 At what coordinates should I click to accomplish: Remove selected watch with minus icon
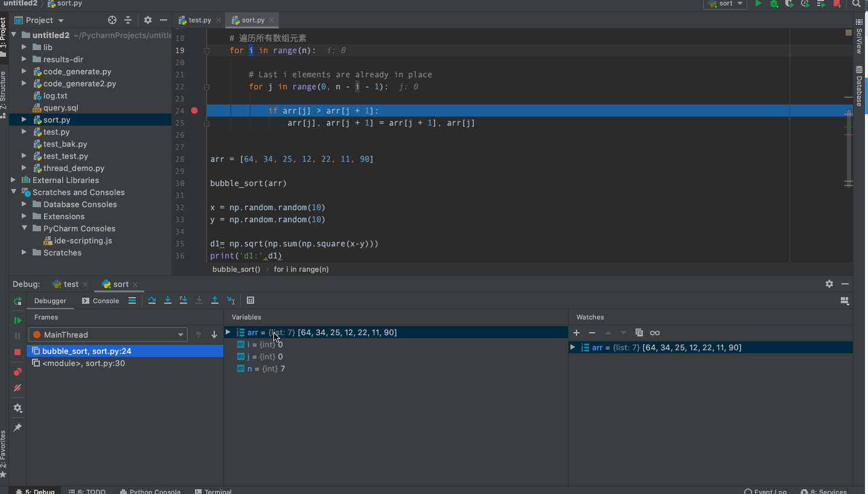coord(592,333)
